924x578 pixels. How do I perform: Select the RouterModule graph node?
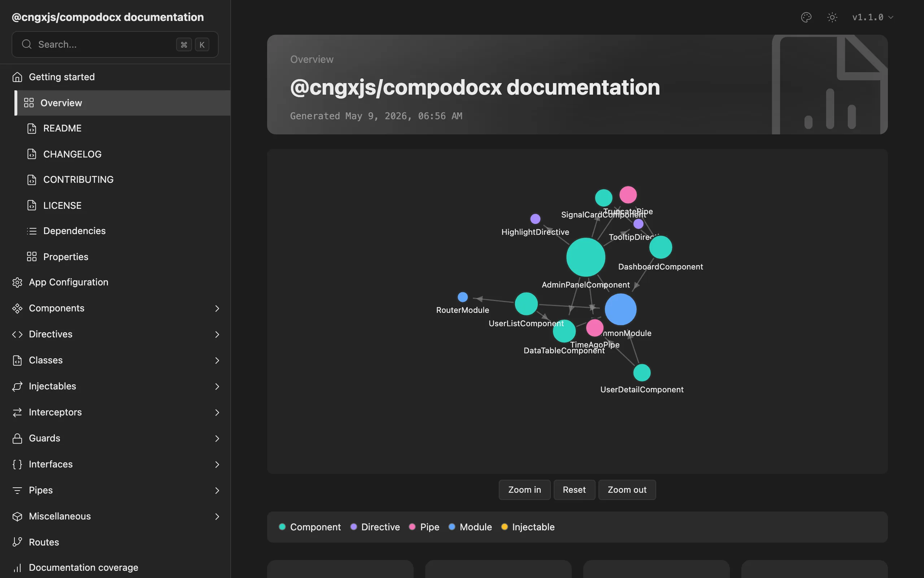coord(462,297)
